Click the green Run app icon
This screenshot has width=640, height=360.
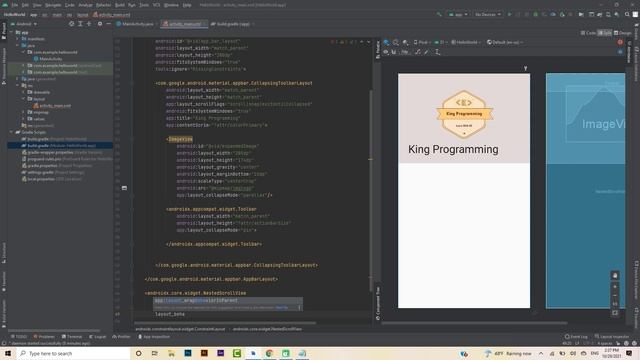click(509, 14)
